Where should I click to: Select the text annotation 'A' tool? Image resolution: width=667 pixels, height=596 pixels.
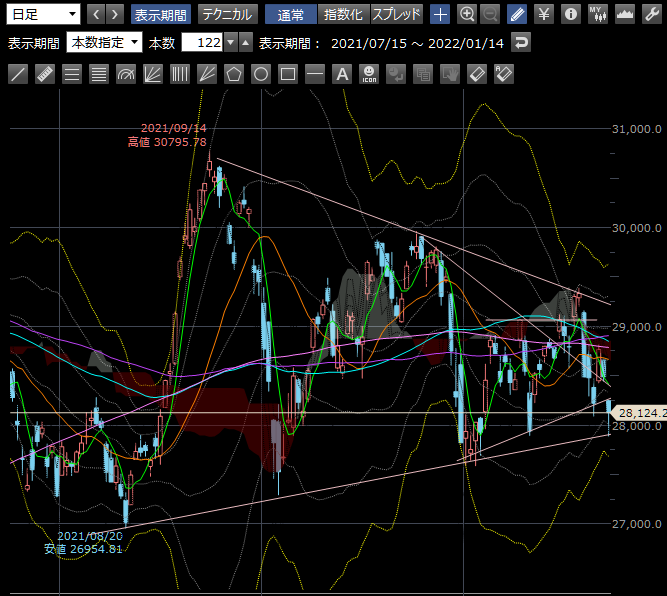point(342,73)
